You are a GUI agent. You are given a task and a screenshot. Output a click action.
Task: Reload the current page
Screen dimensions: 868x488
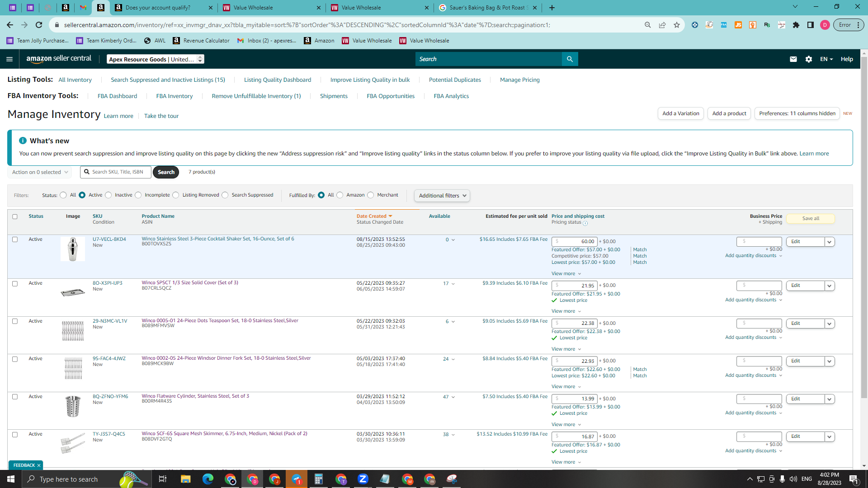click(39, 25)
